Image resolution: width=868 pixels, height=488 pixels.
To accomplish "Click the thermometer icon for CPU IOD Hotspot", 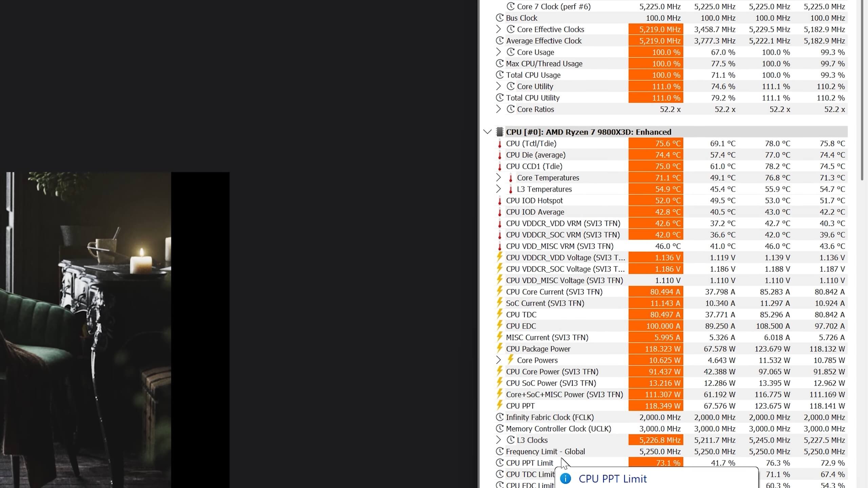I will pos(499,201).
